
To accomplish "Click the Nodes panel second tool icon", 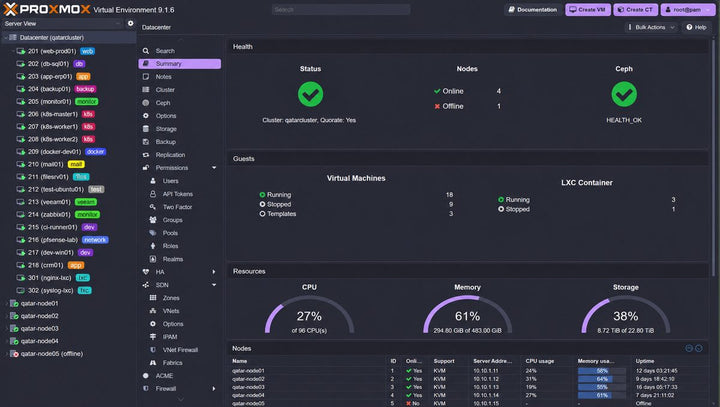I will [698, 348].
